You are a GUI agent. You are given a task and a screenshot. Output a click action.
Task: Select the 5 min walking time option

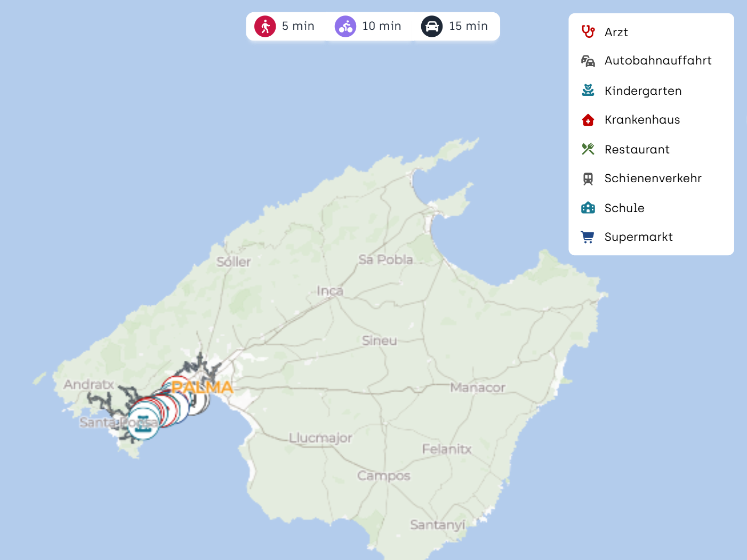pos(298,26)
